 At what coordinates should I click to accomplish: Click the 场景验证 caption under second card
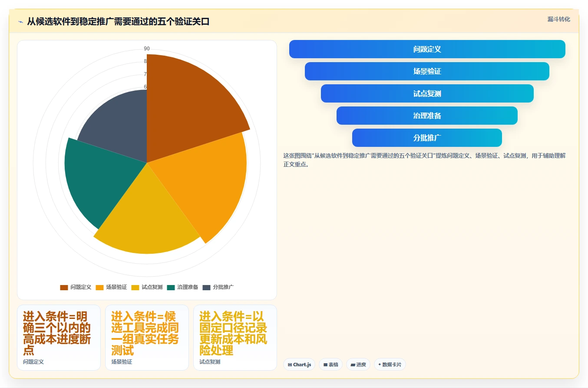[x=122, y=361]
